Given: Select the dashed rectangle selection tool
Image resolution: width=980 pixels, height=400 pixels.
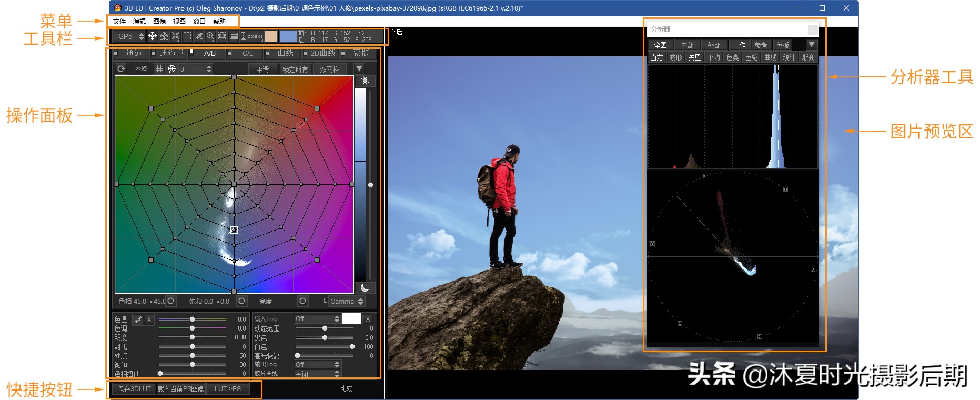Looking at the screenshot, I should click(187, 36).
